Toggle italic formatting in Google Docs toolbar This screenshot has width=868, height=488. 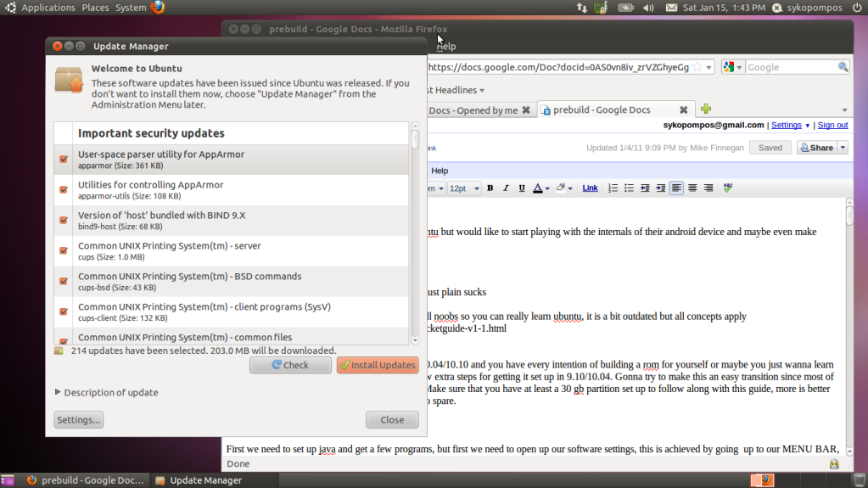506,188
